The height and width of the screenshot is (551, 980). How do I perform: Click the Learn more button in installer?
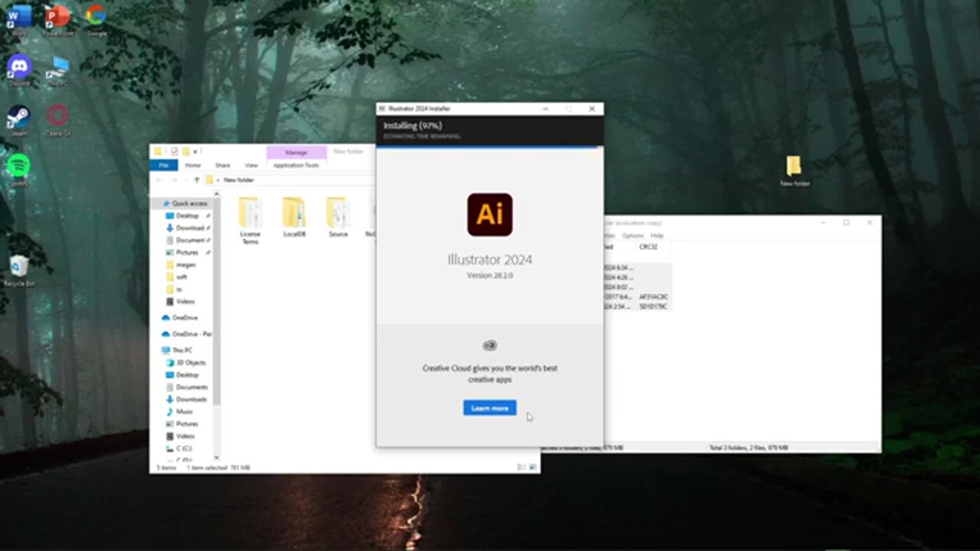490,408
